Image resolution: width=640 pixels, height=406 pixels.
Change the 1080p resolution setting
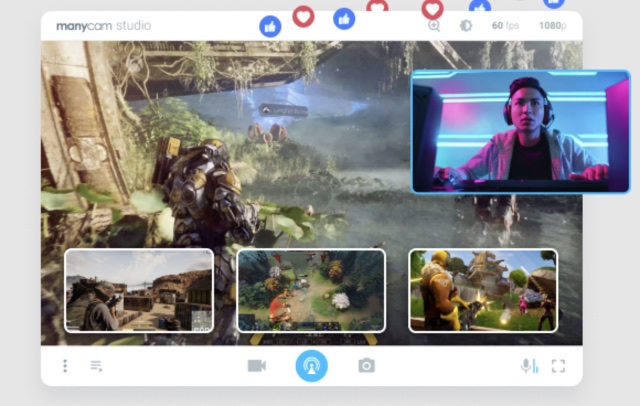tap(552, 26)
